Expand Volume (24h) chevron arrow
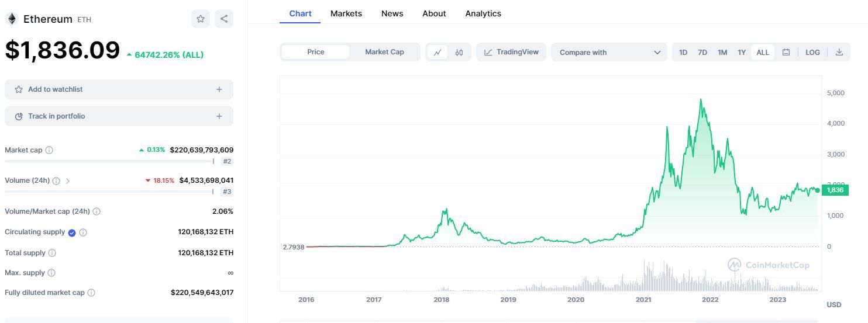Image resolution: width=868 pixels, height=323 pixels. [x=68, y=181]
